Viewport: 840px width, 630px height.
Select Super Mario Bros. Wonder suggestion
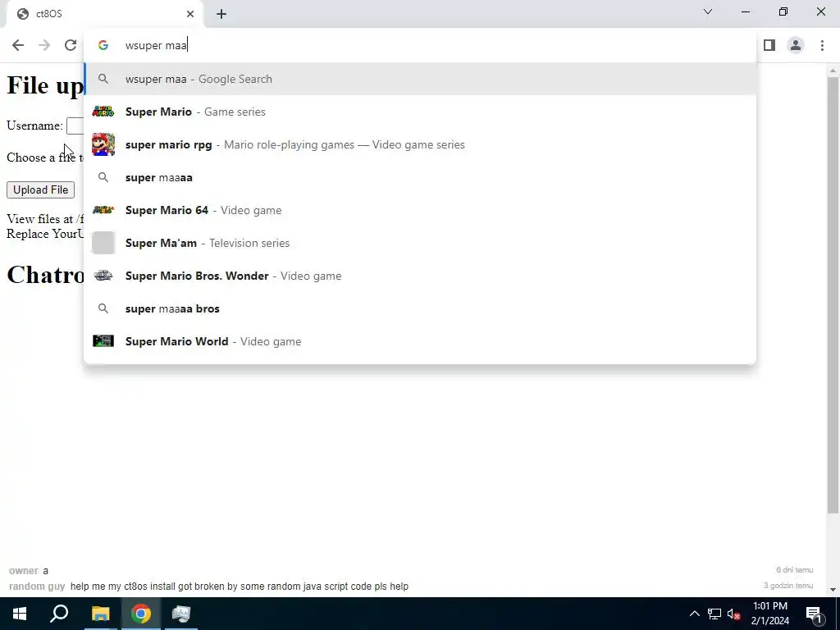coord(420,276)
